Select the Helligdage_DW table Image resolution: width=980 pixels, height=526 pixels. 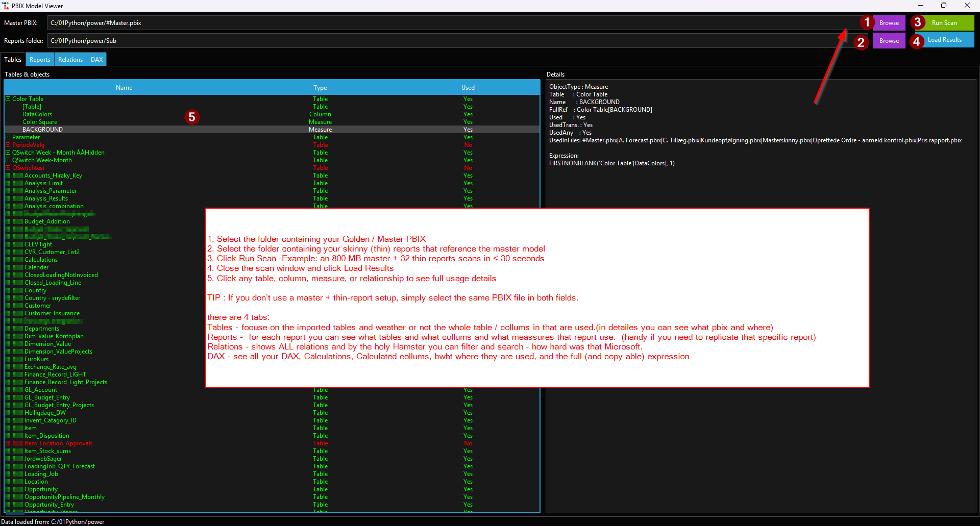[272, 413]
